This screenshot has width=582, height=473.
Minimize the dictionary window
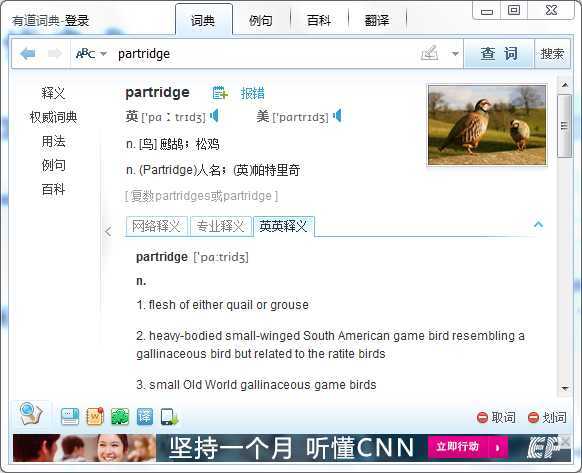pos(487,11)
